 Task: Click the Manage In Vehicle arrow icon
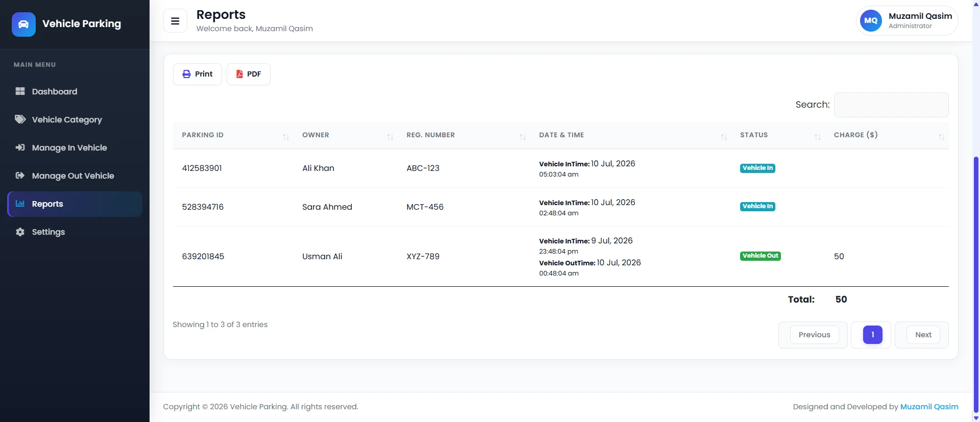coord(20,147)
